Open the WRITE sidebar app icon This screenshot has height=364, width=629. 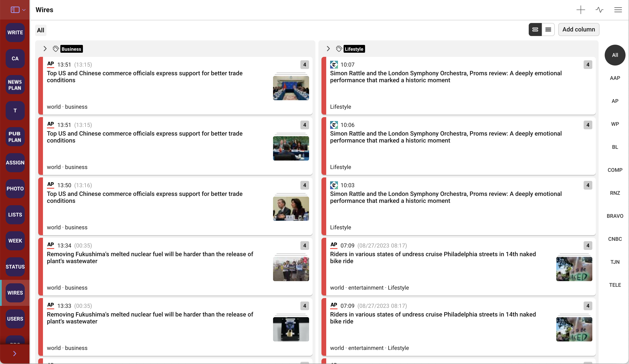(x=15, y=33)
